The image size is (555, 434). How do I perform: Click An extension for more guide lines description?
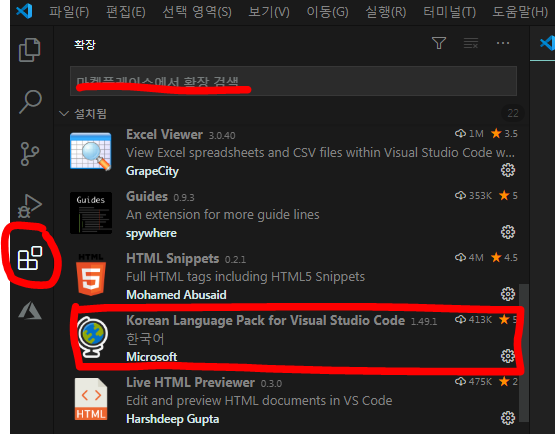point(223,215)
